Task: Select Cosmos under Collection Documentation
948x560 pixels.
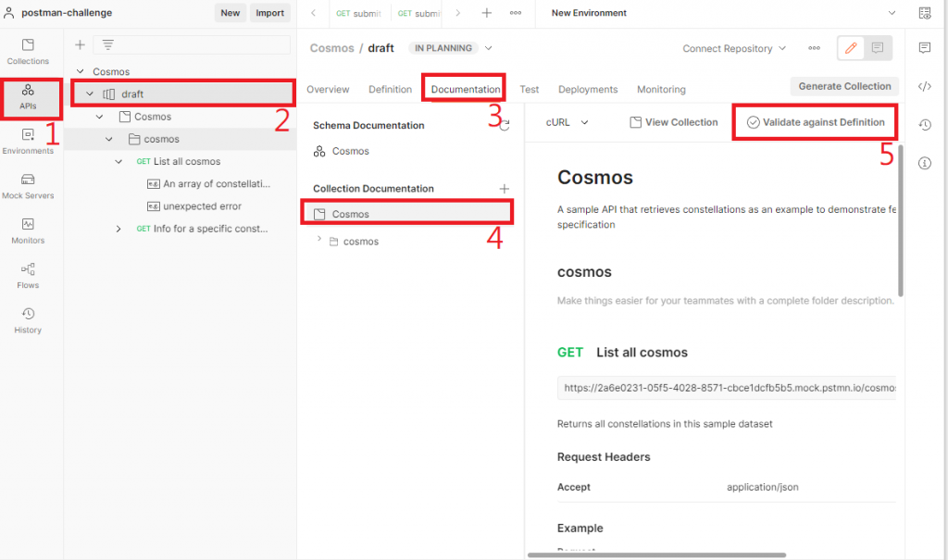Action: click(x=406, y=214)
